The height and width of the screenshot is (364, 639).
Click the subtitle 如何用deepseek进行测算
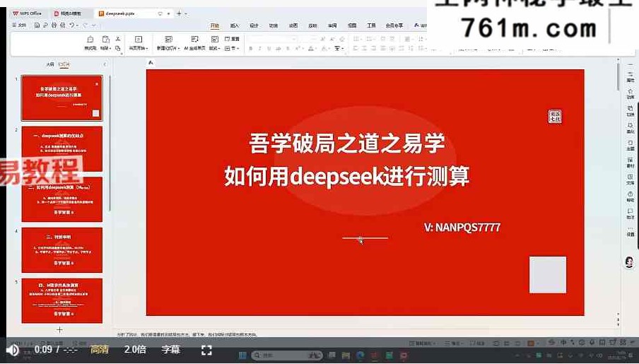[347, 177]
